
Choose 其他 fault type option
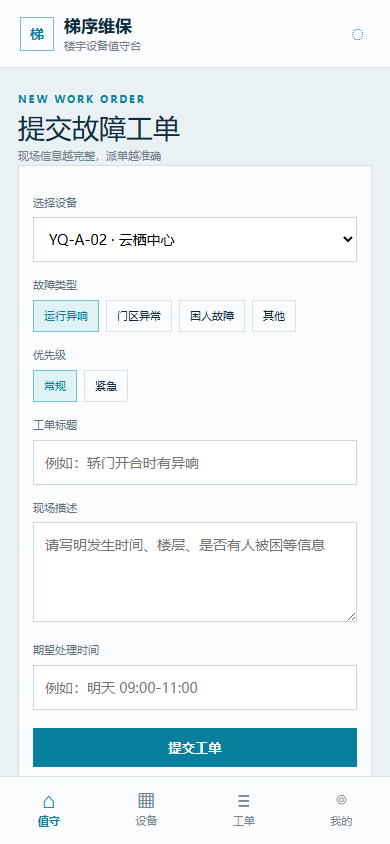pos(274,316)
